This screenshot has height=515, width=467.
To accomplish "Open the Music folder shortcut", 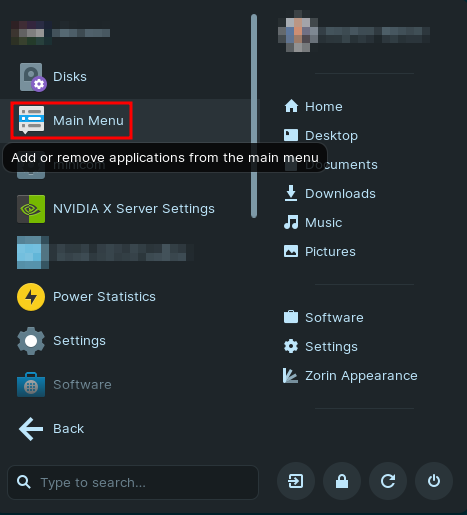I will pos(313,223).
